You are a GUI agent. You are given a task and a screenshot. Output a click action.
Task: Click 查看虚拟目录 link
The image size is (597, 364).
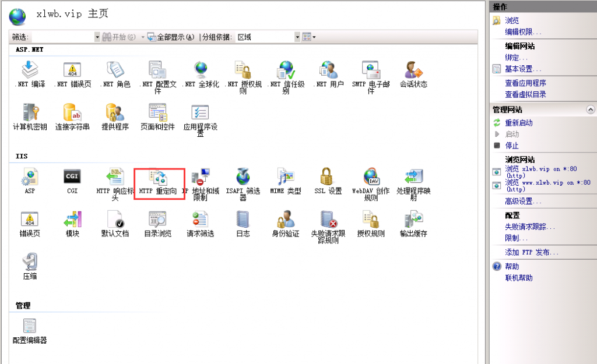pyautogui.click(x=525, y=94)
